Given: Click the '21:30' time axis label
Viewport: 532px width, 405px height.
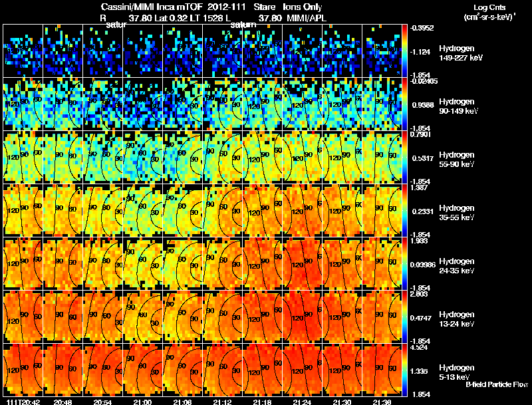Looking at the screenshot, I should pos(342,402).
